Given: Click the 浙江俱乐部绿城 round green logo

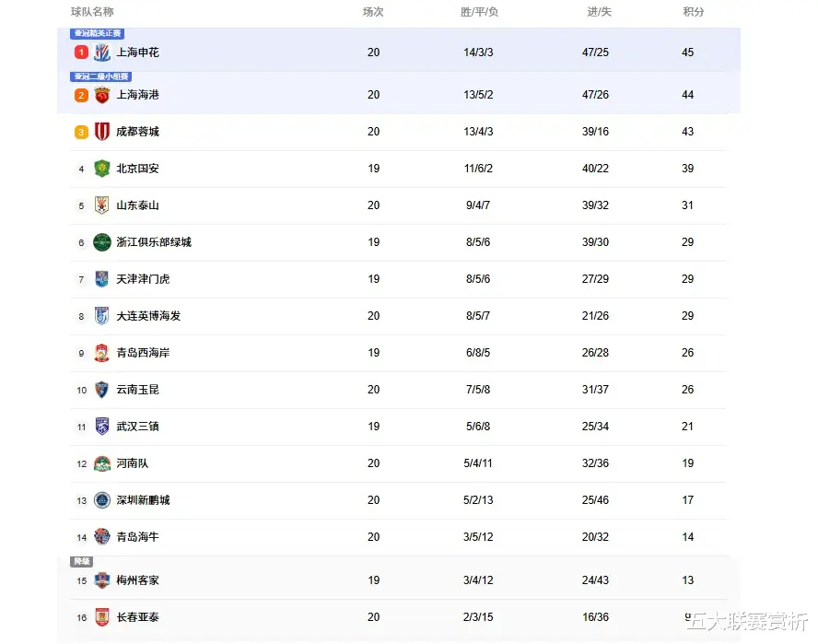Looking at the screenshot, I should tap(102, 242).
